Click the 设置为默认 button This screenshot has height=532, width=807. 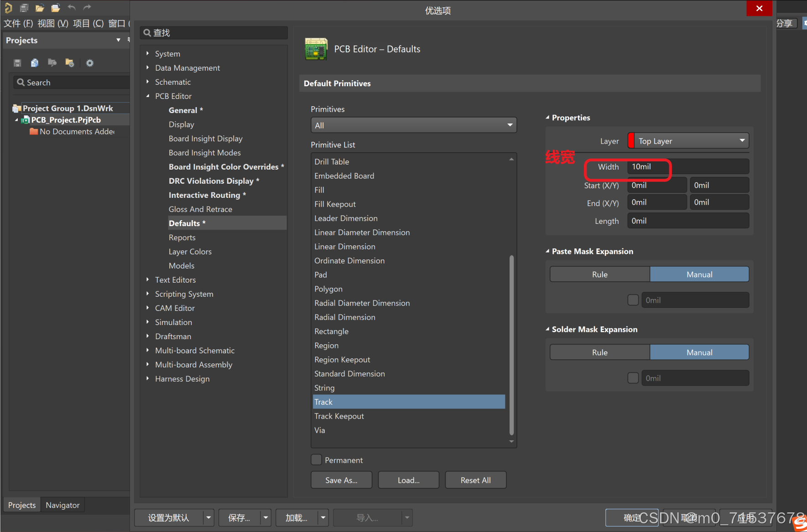click(169, 517)
